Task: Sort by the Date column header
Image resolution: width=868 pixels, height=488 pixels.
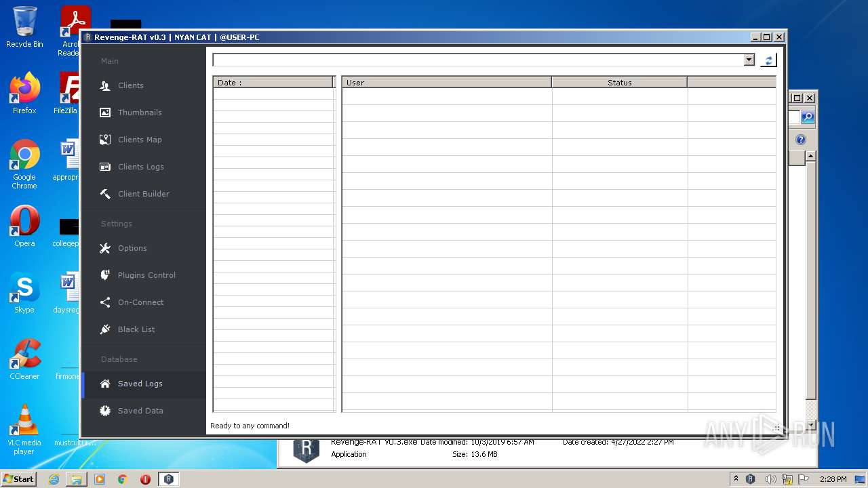Action: click(x=273, y=82)
